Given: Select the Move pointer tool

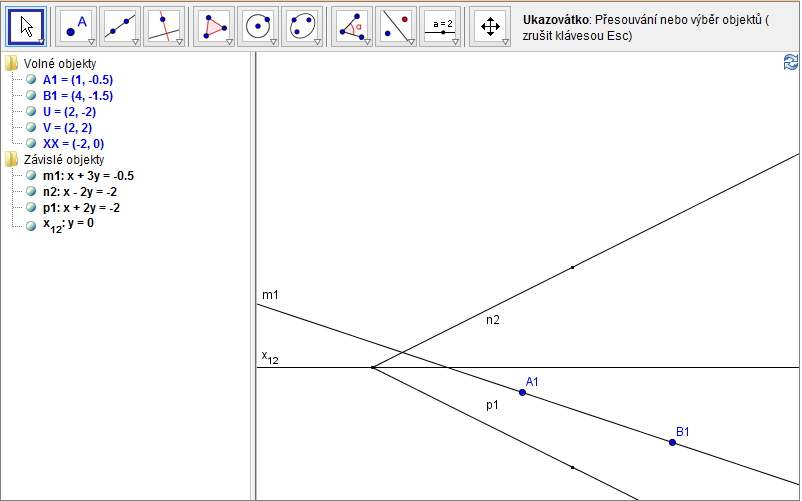Looking at the screenshot, I should (26, 26).
